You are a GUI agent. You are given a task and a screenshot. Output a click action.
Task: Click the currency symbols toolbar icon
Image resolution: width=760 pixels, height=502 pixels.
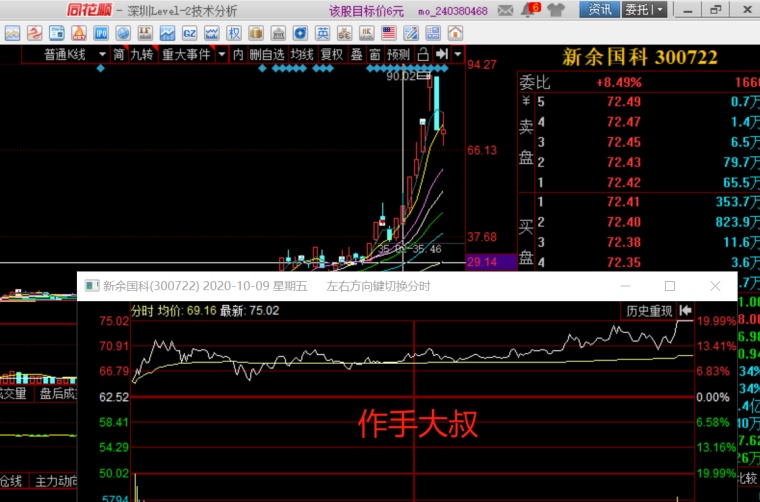click(345, 33)
